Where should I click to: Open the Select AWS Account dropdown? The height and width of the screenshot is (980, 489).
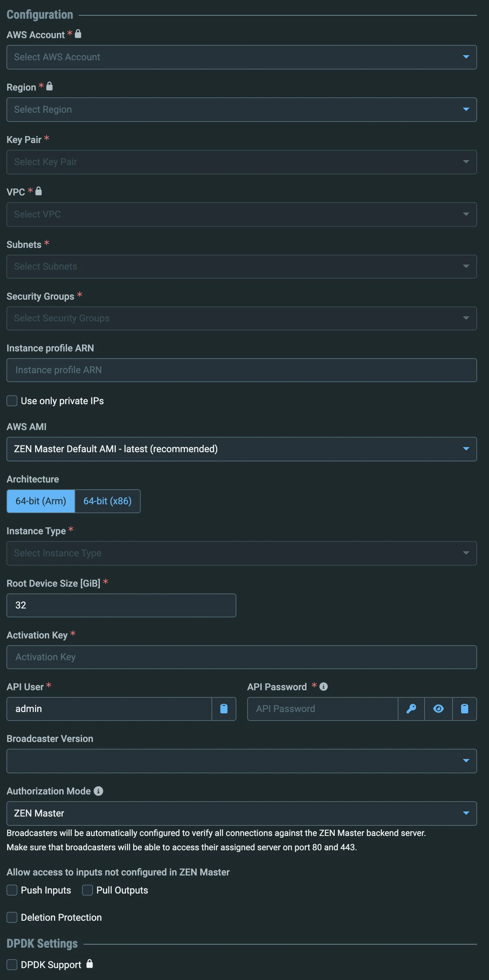242,57
